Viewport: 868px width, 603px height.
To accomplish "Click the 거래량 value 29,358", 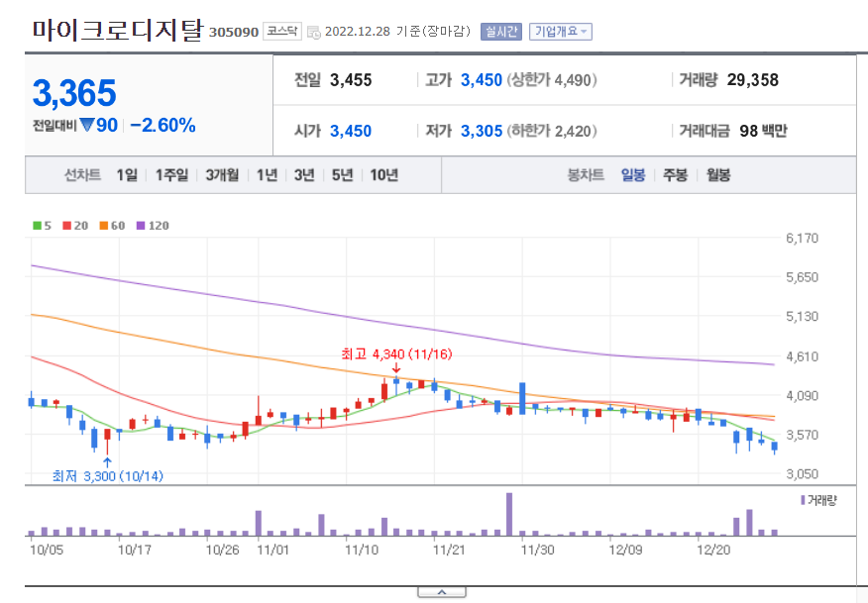I will tap(753, 80).
